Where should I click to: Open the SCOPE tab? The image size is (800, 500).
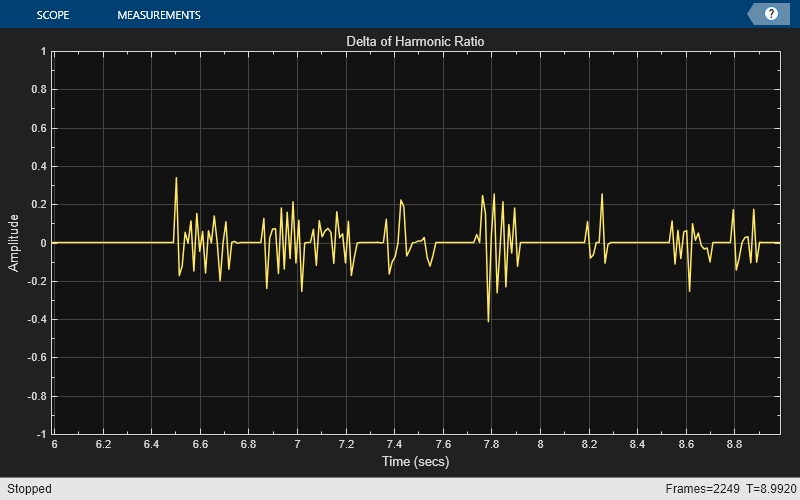[53, 15]
